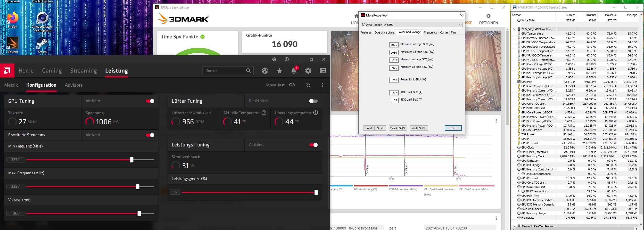Open the AMD Radeon RX 6800 dropdown in MorePowerTool

pyautogui.click(x=412, y=25)
